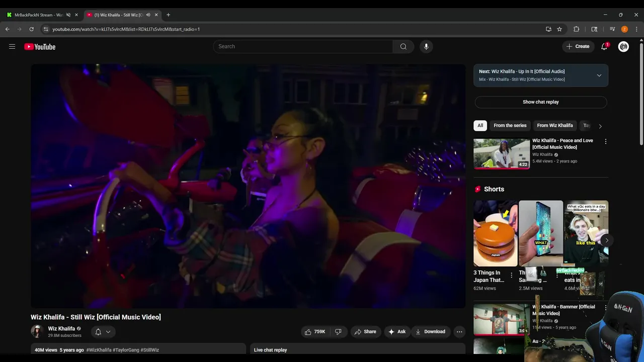Close the Wiz Khalifa YouTube tab
Viewport: 644px width, 362px height.
click(156, 15)
